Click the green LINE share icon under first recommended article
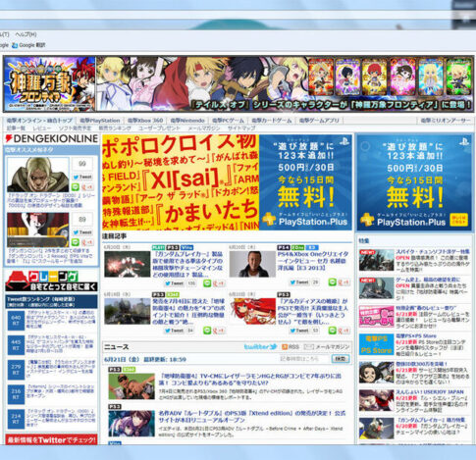The image size is (476, 460). tap(76, 187)
